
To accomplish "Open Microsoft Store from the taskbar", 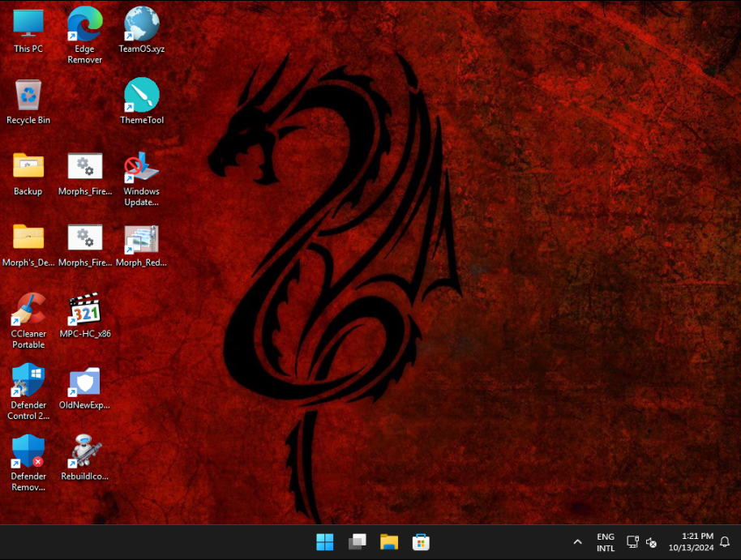I will click(421, 542).
